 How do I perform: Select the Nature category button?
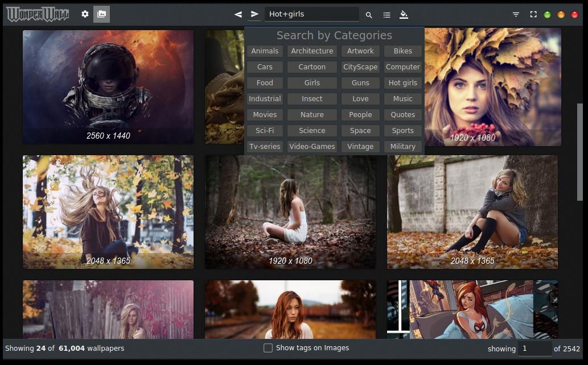pos(312,115)
